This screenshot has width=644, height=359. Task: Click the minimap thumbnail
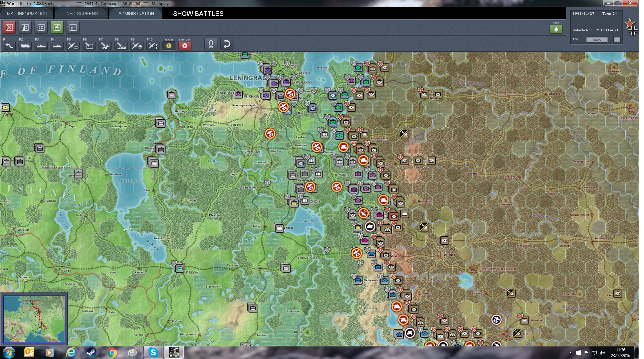34,319
